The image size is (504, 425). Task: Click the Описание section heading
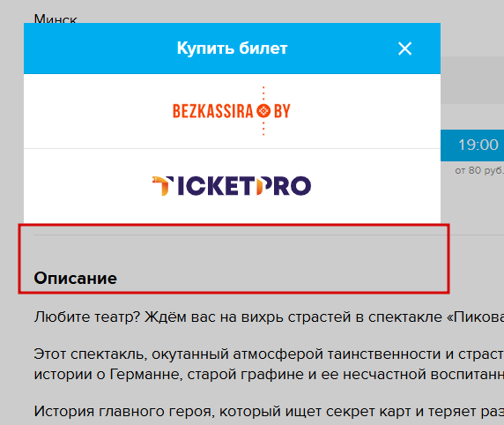click(x=76, y=279)
